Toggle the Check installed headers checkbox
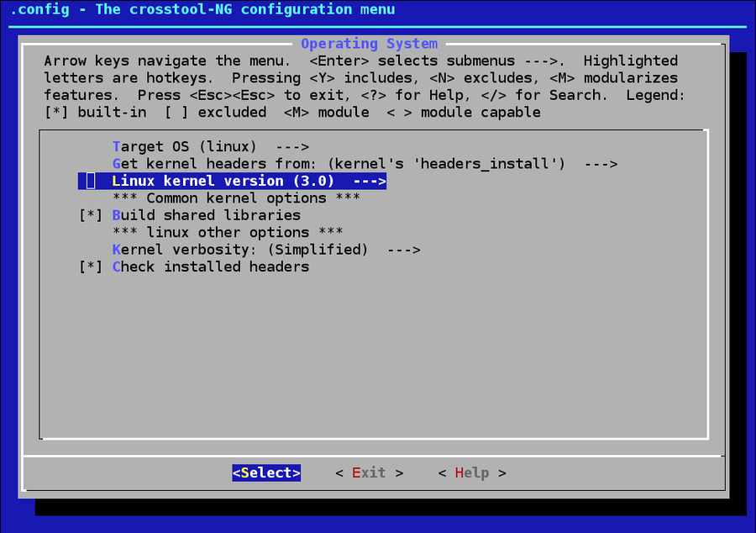Image resolution: width=756 pixels, height=533 pixels. coord(91,266)
